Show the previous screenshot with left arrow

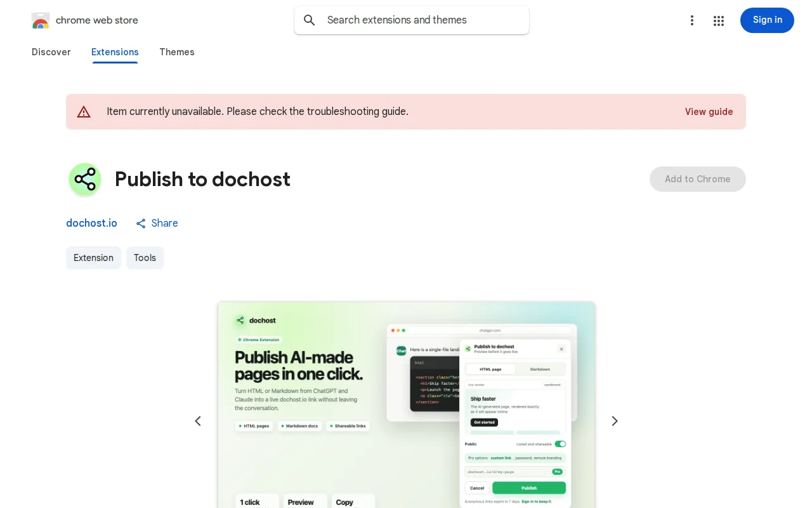(198, 421)
